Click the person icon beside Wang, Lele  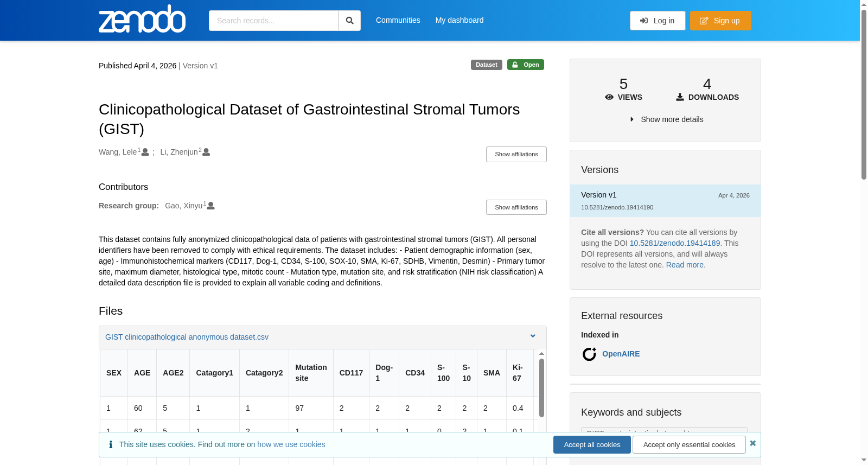click(145, 152)
